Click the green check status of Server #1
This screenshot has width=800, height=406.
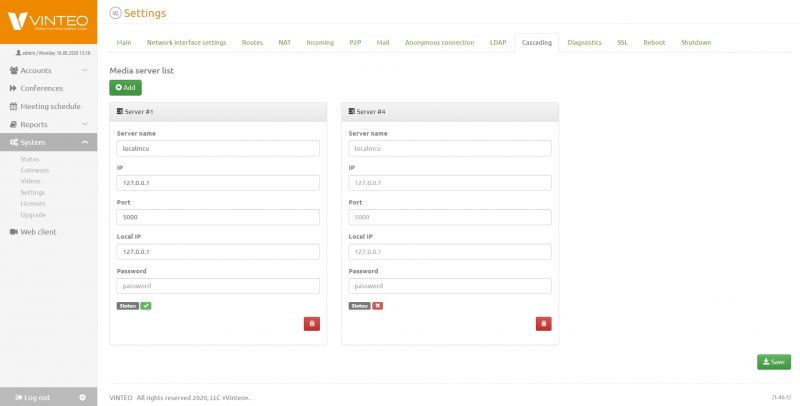click(146, 305)
